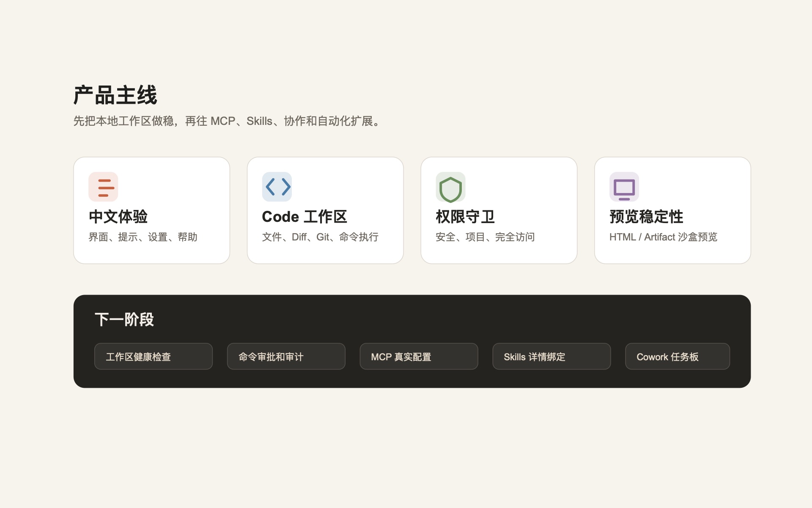Select the 命令审批和审计 chip
This screenshot has width=812, height=508.
pyautogui.click(x=286, y=356)
